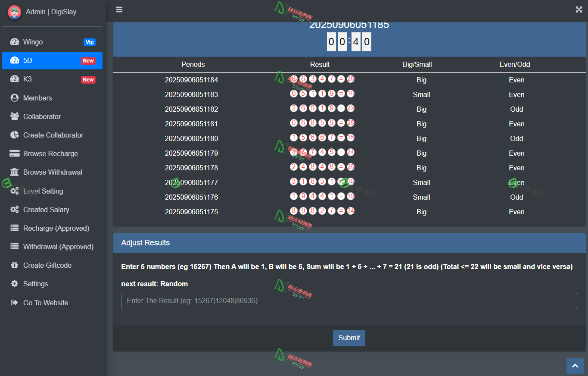
Task: Click the Wingo gauge icon
Action: pos(15,42)
